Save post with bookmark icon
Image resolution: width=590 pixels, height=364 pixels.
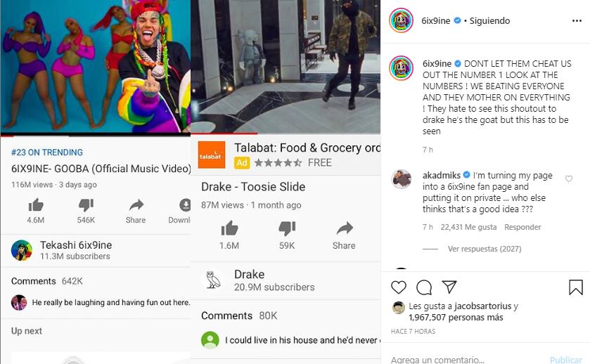[576, 287]
